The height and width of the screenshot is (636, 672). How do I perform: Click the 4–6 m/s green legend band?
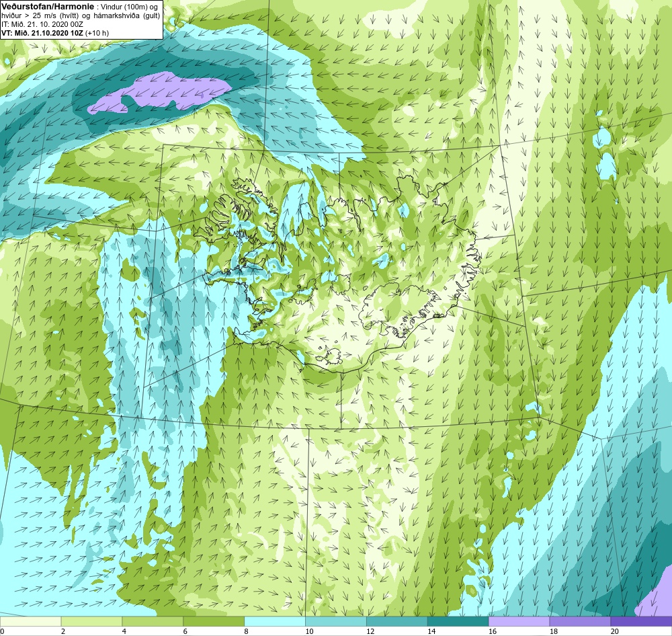(153, 621)
